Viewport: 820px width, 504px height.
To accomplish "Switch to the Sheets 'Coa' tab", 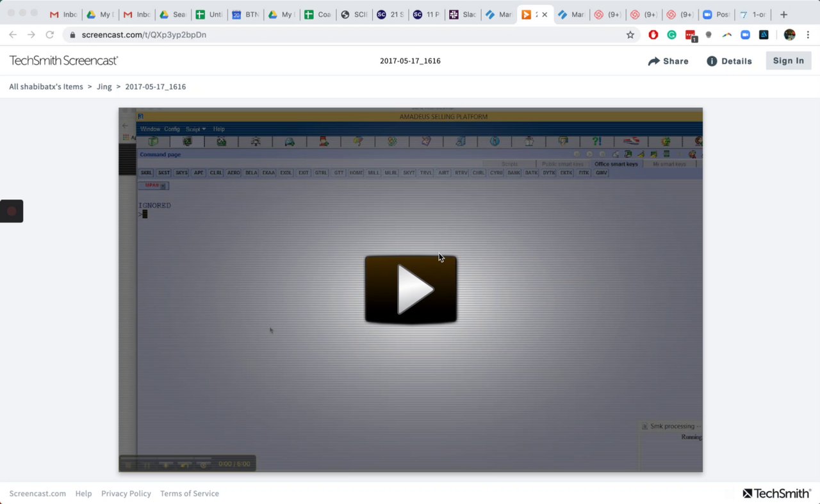I will [x=318, y=14].
